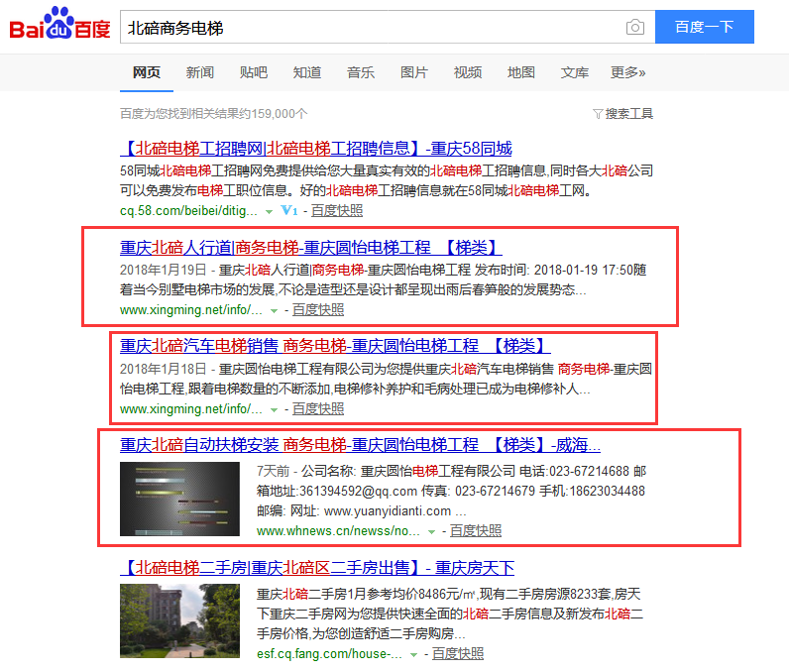Open 北碚电梯二手房 重庆房天下 result title
The width and height of the screenshot is (789, 672).
point(317,568)
